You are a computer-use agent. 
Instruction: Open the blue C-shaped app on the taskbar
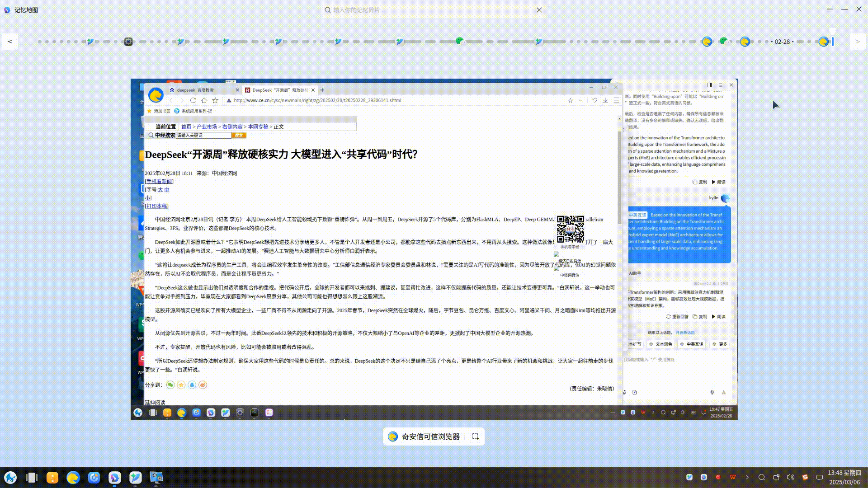coord(94,478)
